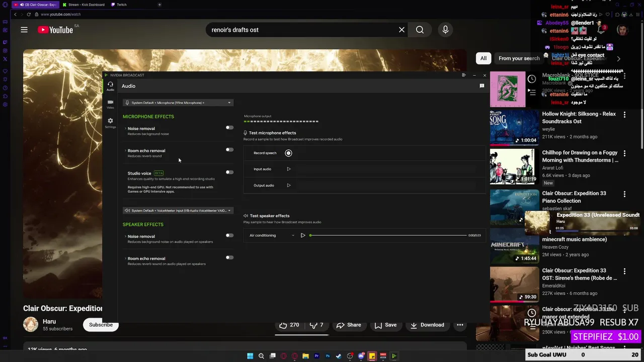This screenshot has height=362, width=644.
Task: Toggle speaker Room echo removal switch
Action: (x=229, y=257)
